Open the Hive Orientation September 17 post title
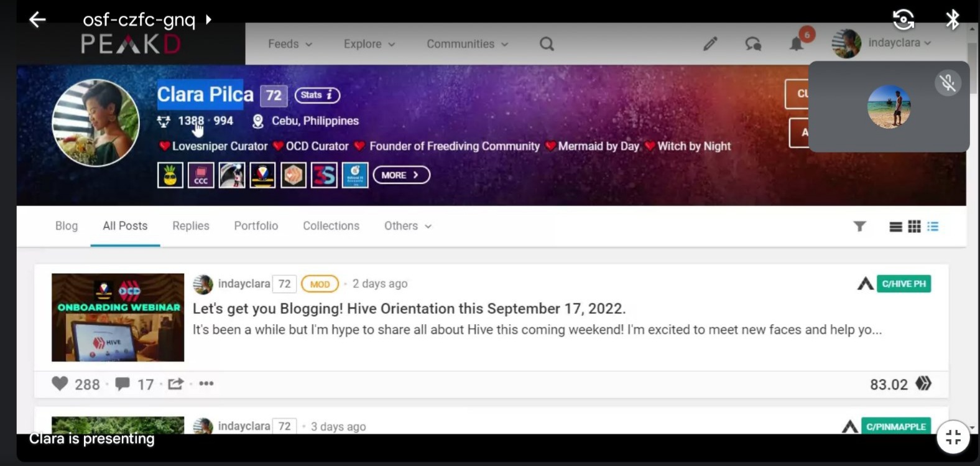Image resolution: width=980 pixels, height=466 pixels. click(409, 309)
